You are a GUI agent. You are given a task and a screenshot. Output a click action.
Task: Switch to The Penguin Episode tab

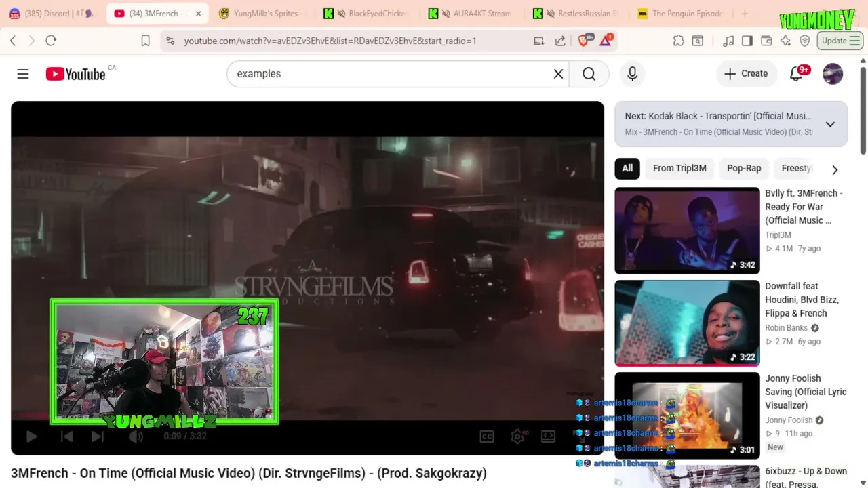coord(680,14)
